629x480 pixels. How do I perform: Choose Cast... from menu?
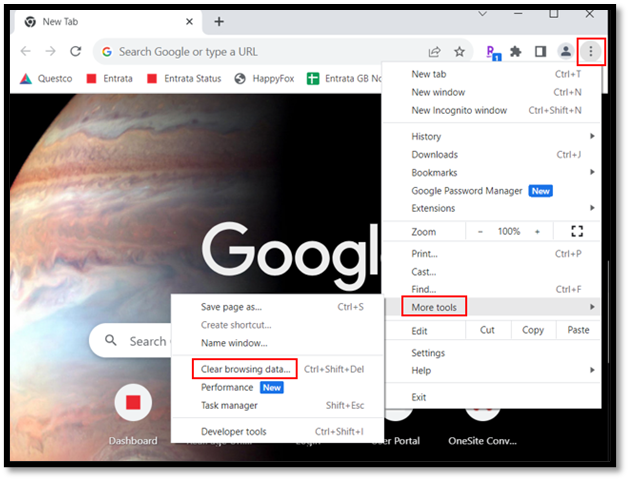tap(491, 271)
